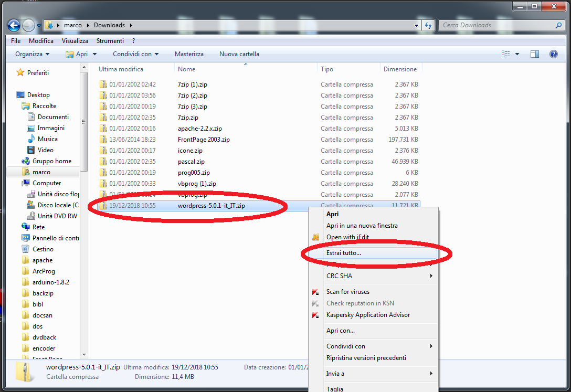571x392 pixels.
Task: Toggle the preview pane icon
Action: (534, 54)
